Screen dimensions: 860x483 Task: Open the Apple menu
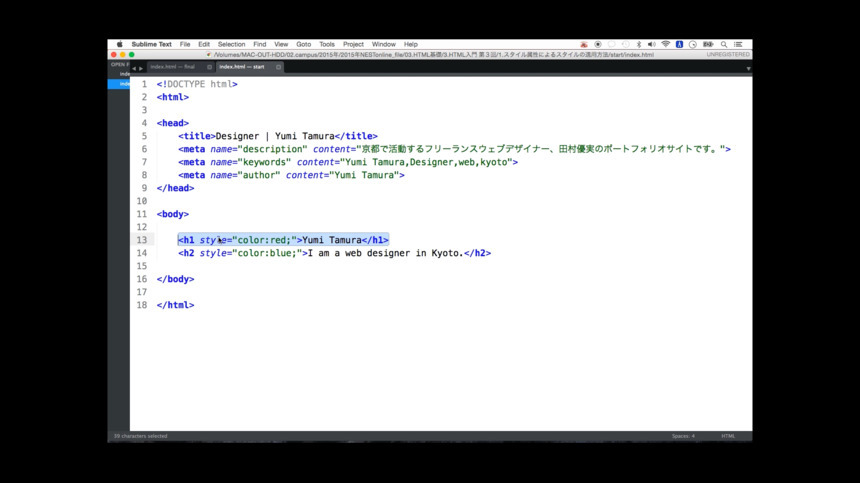(120, 44)
